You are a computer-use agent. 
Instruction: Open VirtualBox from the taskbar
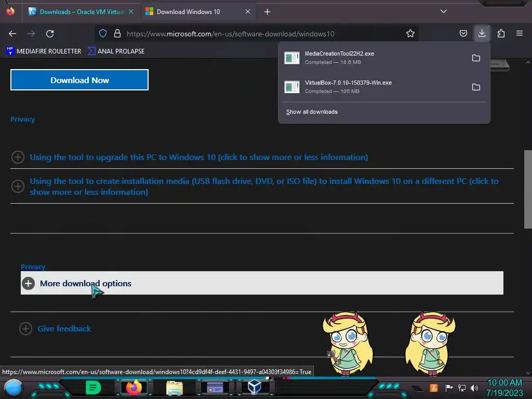[x=255, y=387]
